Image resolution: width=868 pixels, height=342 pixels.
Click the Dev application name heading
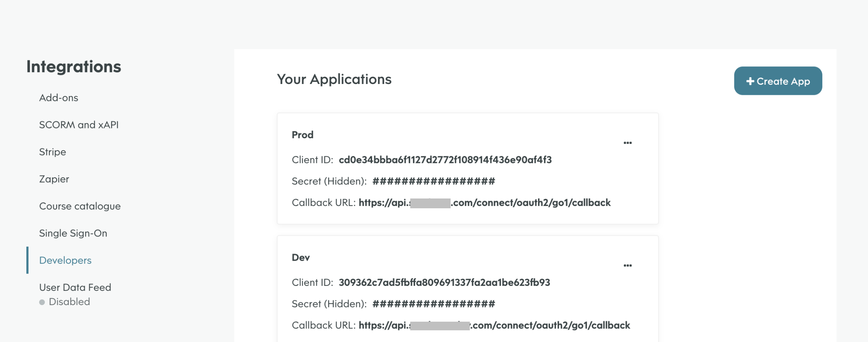click(301, 258)
